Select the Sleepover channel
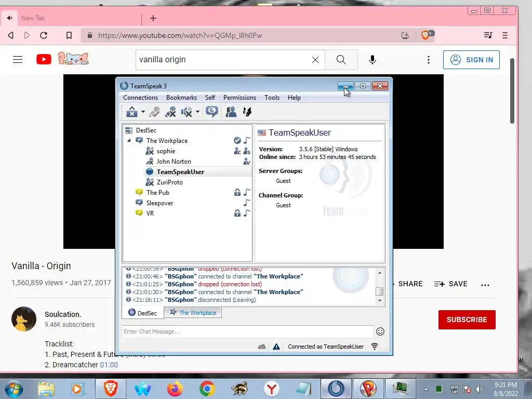The width and height of the screenshot is (532, 399). pyautogui.click(x=160, y=203)
